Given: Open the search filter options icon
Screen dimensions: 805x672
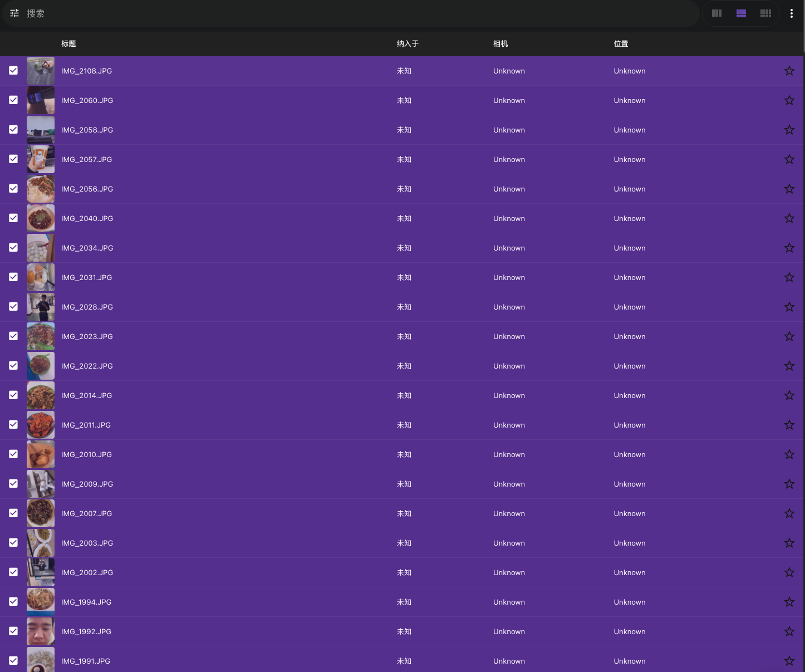Looking at the screenshot, I should tap(14, 13).
